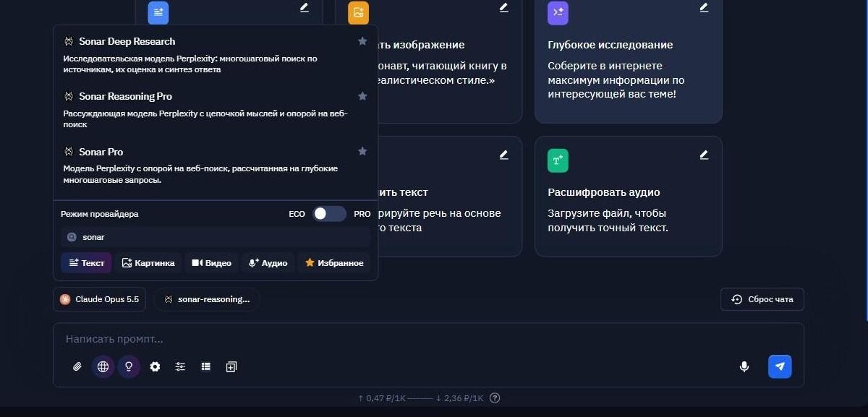Click the blue document icon on the top card

point(158,13)
